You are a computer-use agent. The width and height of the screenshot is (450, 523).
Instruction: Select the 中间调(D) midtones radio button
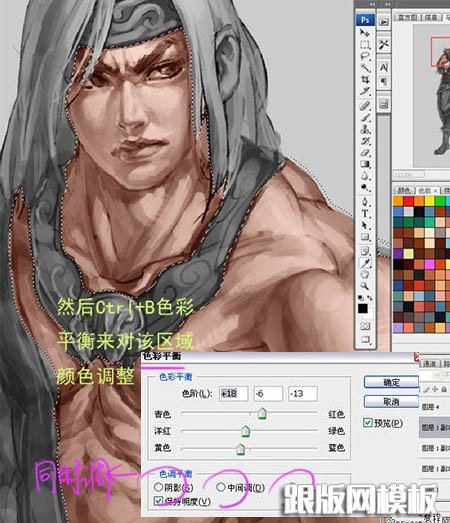(220, 487)
